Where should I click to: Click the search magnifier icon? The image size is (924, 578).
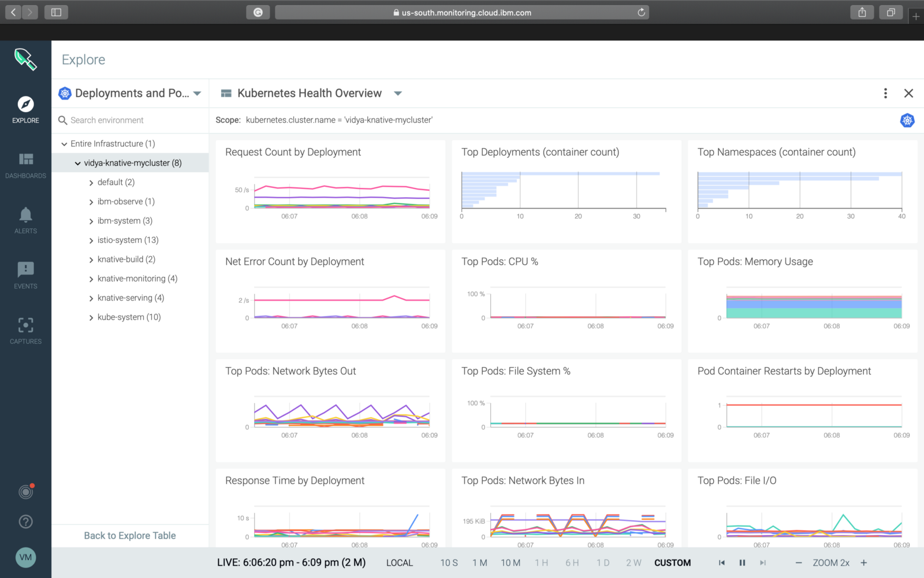[62, 120]
